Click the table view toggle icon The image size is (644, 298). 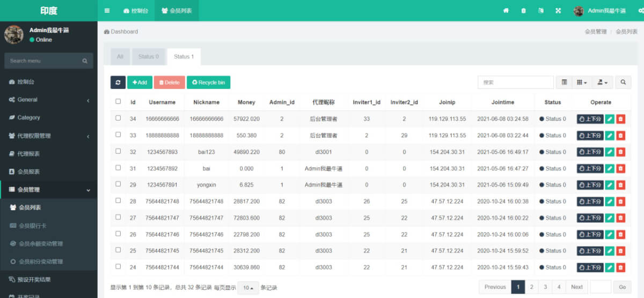coord(564,83)
